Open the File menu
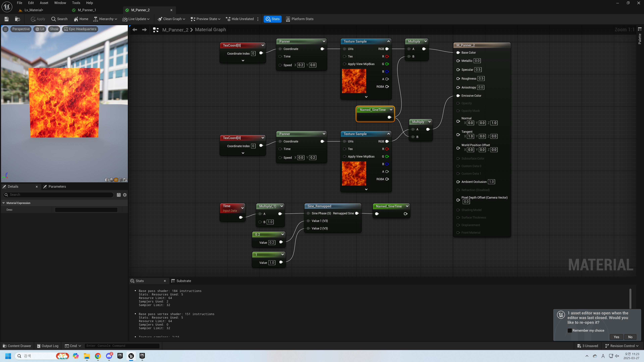 [x=19, y=3]
